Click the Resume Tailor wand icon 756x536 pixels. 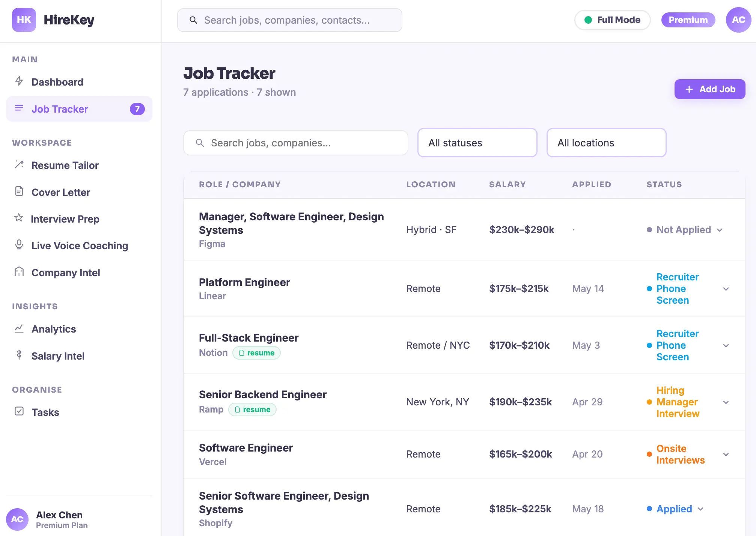click(19, 165)
